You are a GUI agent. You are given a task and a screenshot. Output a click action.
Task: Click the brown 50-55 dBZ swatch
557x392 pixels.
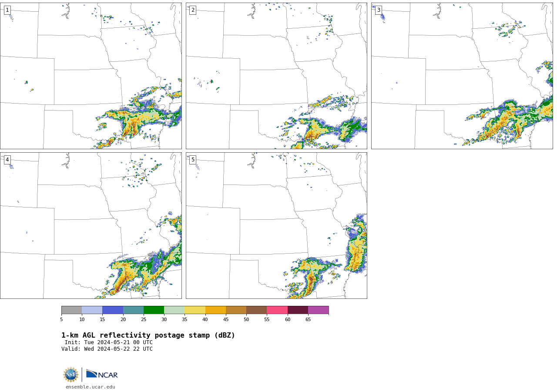coord(257,310)
